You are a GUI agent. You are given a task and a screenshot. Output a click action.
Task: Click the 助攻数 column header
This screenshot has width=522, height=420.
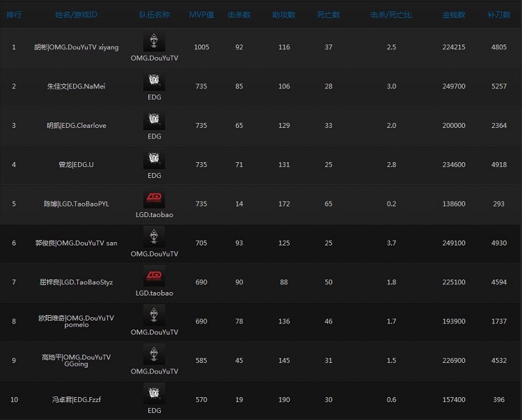point(283,15)
